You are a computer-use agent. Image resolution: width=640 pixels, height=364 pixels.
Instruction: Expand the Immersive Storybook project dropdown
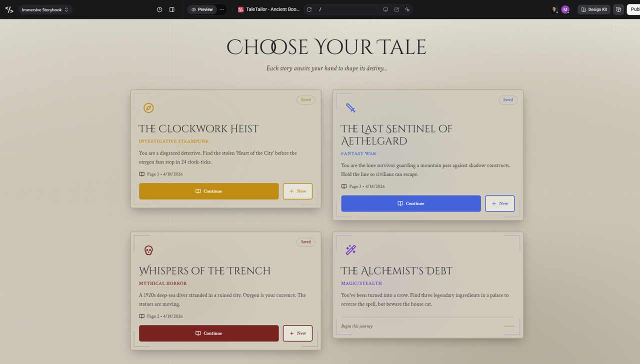point(45,9)
